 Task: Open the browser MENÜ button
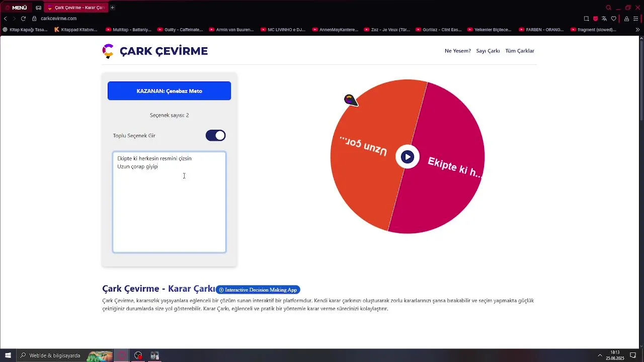click(x=16, y=8)
